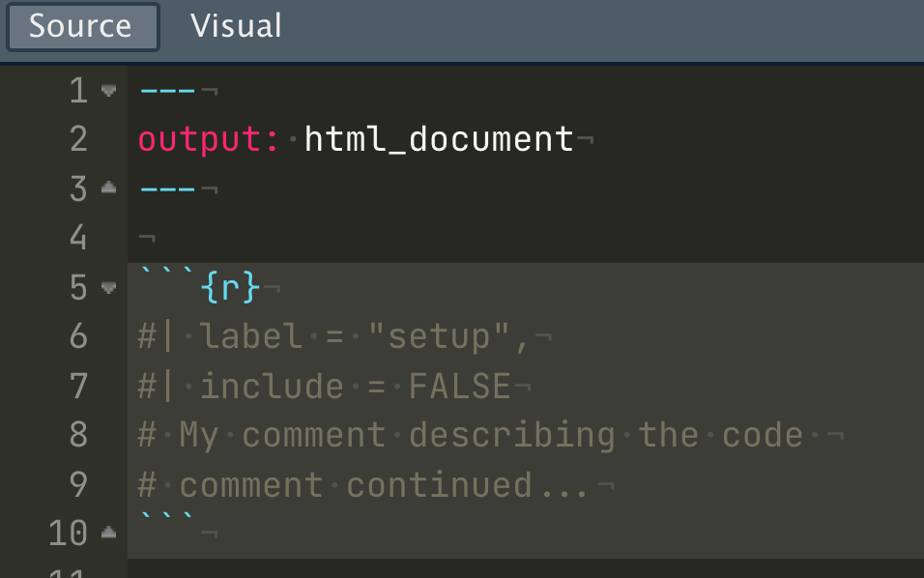This screenshot has width=924, height=578.
Task: Click the fold icon beside line 10
Action: [x=108, y=534]
